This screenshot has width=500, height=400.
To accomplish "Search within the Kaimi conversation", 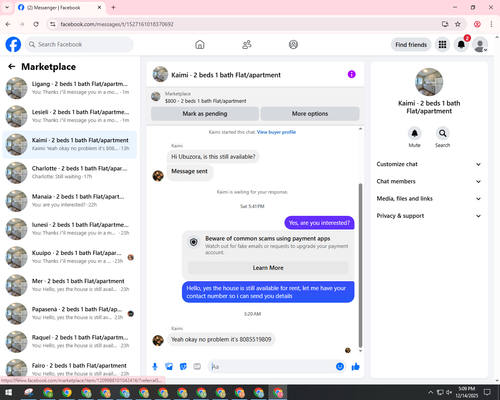I will pos(442,133).
